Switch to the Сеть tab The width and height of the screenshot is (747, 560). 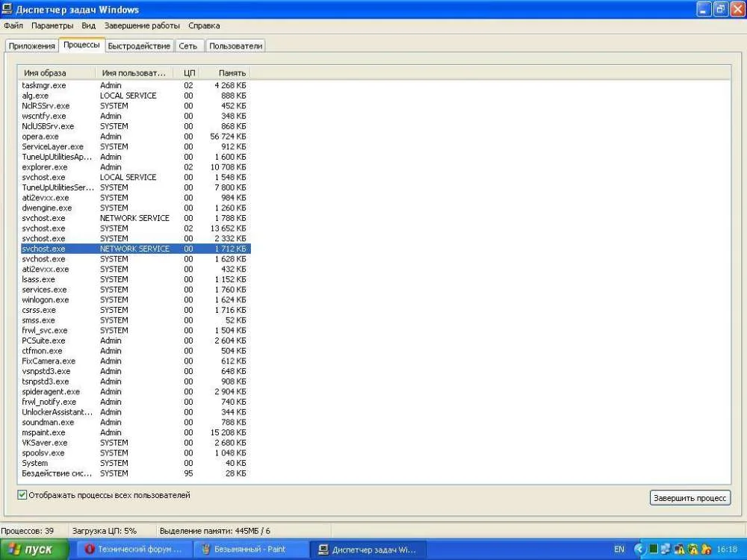(188, 46)
